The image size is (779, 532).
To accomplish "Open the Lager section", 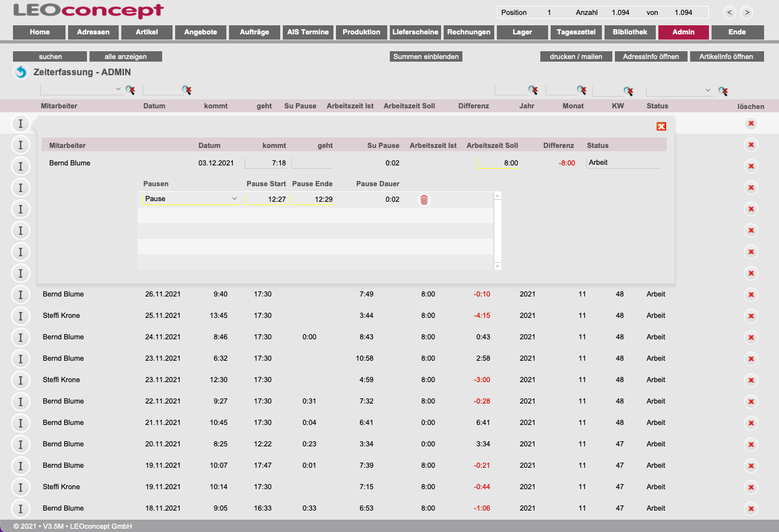I will click(523, 32).
